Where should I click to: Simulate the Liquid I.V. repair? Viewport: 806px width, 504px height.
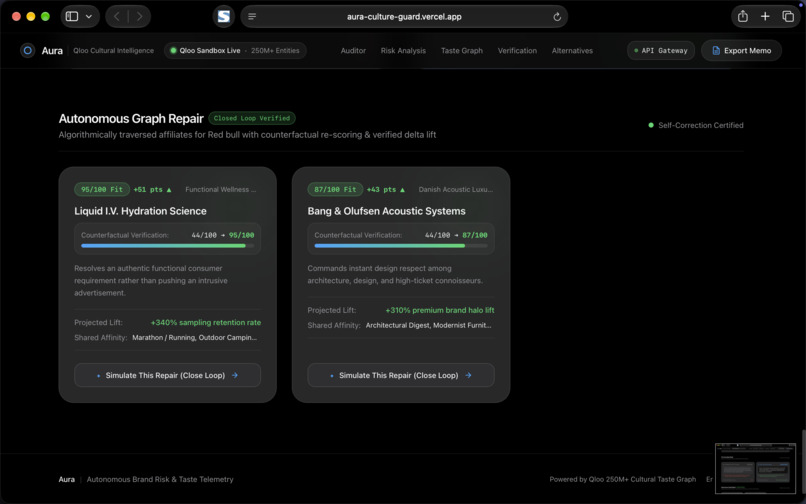(167, 375)
